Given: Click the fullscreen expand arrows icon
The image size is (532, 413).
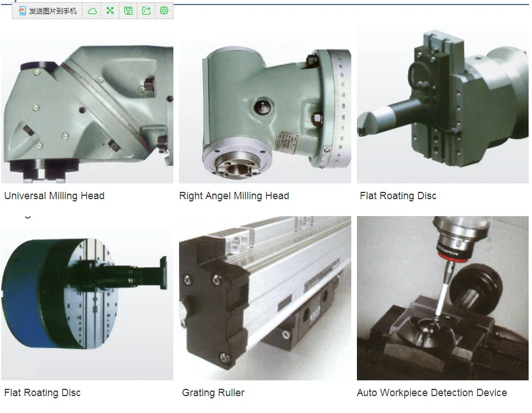Looking at the screenshot, I should click(110, 11).
